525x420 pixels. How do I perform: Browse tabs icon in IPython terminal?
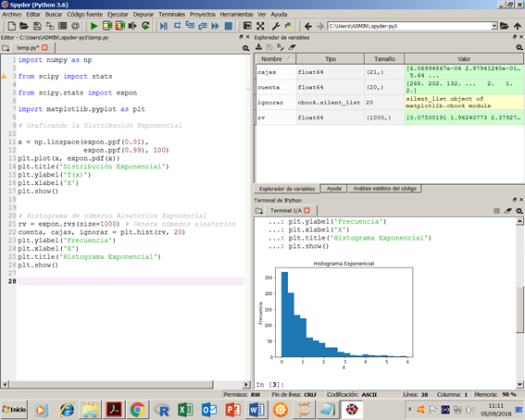[258, 211]
